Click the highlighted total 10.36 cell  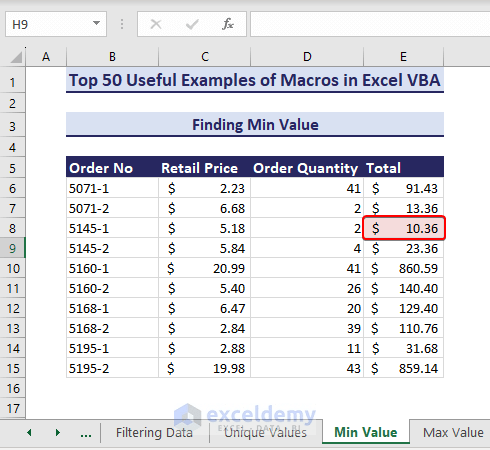404,228
